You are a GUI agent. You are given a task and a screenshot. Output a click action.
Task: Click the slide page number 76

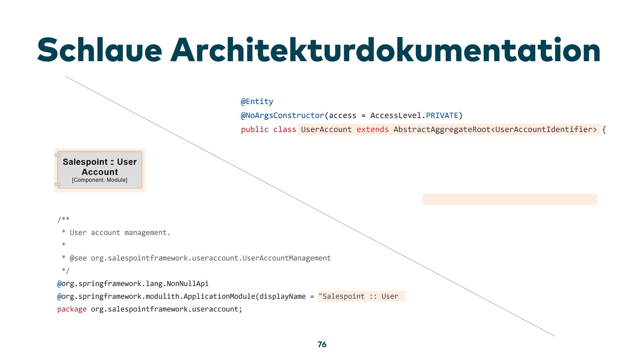click(322, 344)
